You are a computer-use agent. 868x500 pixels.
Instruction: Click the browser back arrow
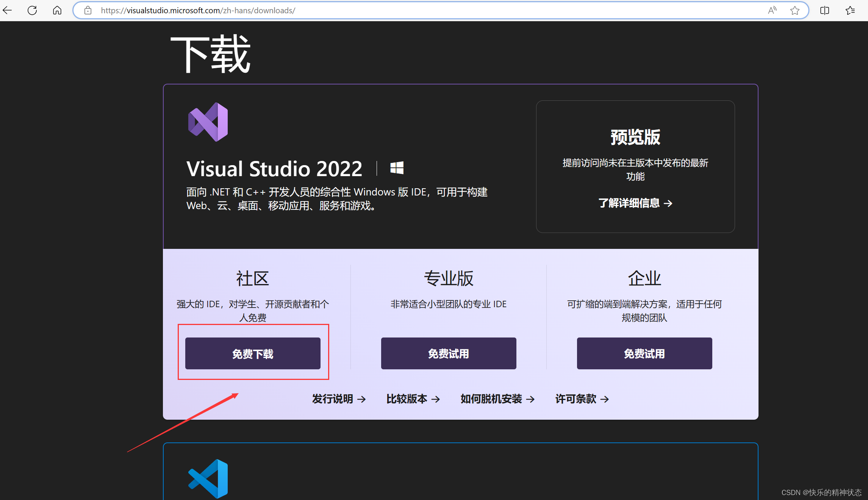(x=8, y=10)
